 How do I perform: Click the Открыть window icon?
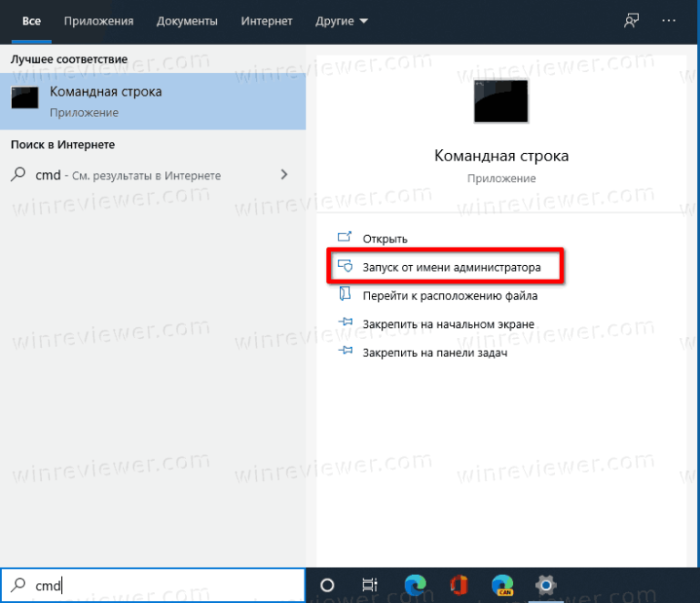[345, 237]
